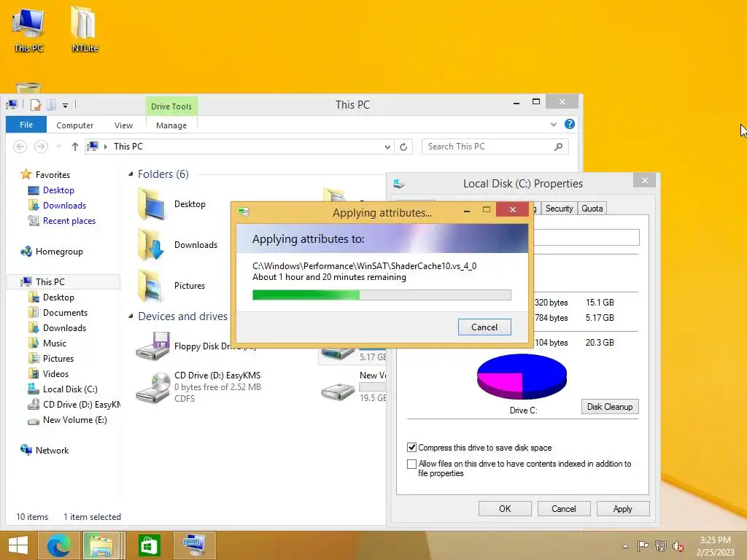Click Cancel in Local Disk Properties
Viewport: 747px width, 560px height.
[x=564, y=508]
